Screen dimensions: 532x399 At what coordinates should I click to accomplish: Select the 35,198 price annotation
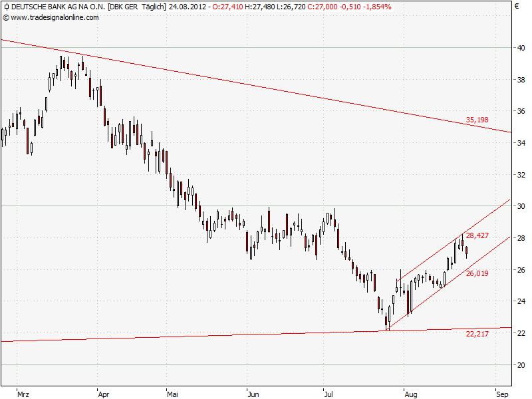[x=476, y=120]
